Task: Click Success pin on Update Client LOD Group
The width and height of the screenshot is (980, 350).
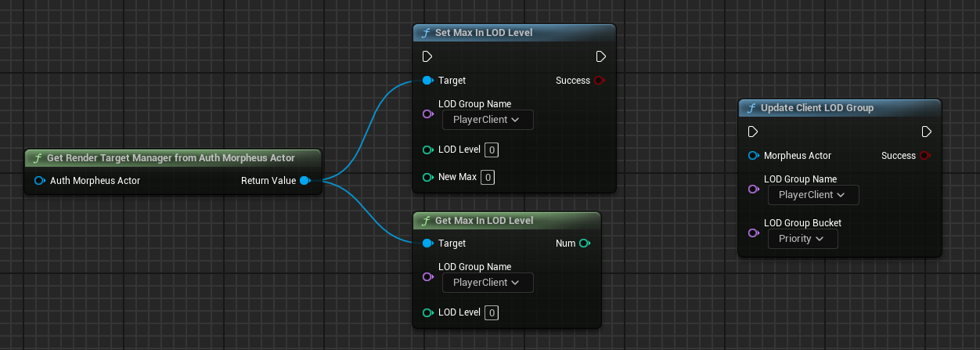Action: 924,156
